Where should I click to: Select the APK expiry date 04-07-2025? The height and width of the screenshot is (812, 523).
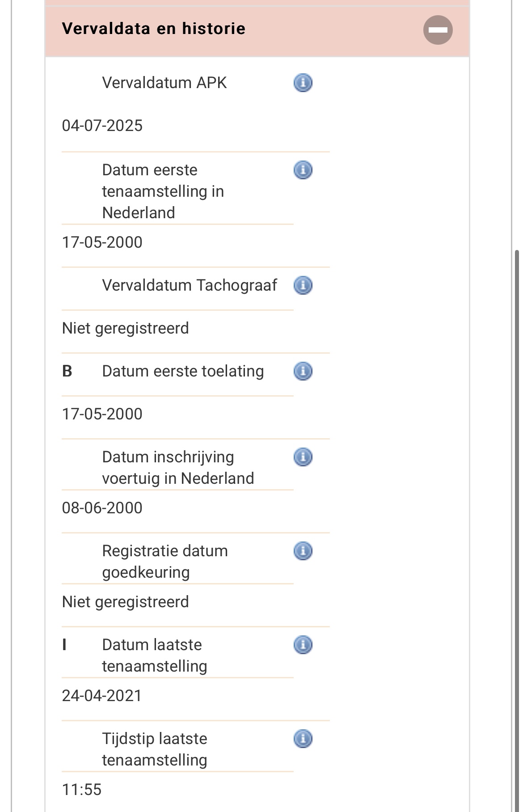pos(102,126)
